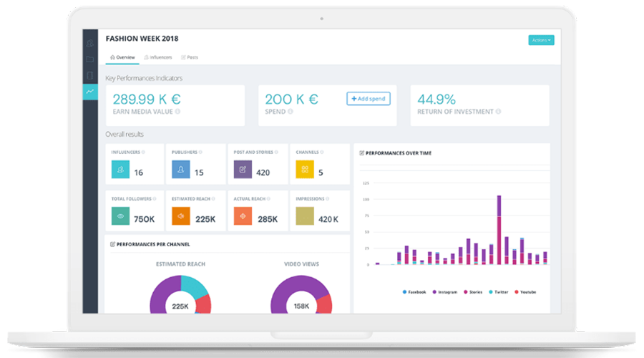Click the tallest bar in Performances chart
Viewport: 644px width, 358px height.
click(499, 229)
